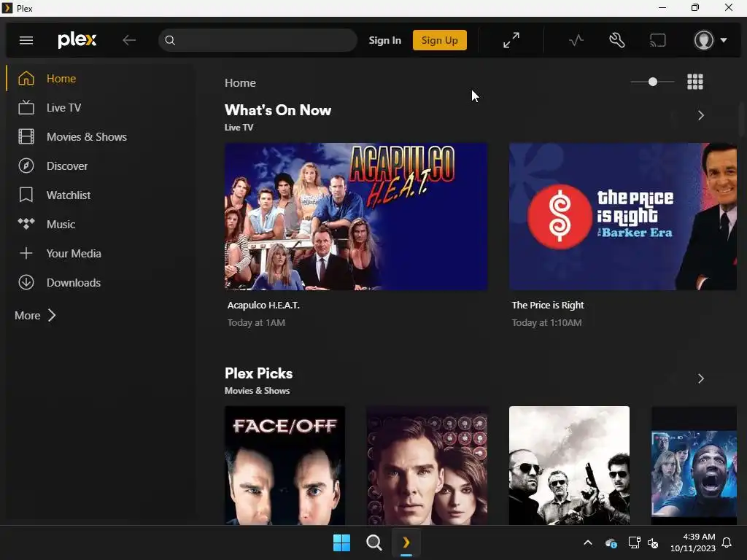Show more What's On Now with chevron
The width and height of the screenshot is (747, 560).
tap(701, 115)
